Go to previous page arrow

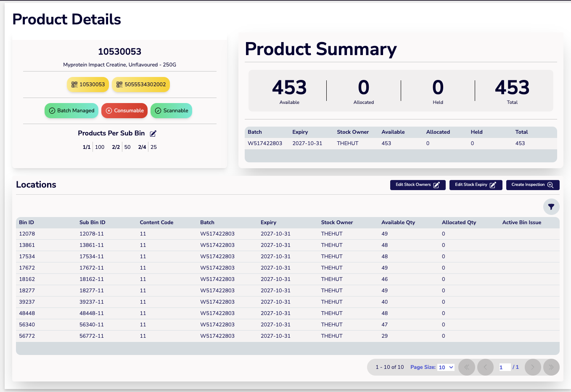tap(485, 367)
